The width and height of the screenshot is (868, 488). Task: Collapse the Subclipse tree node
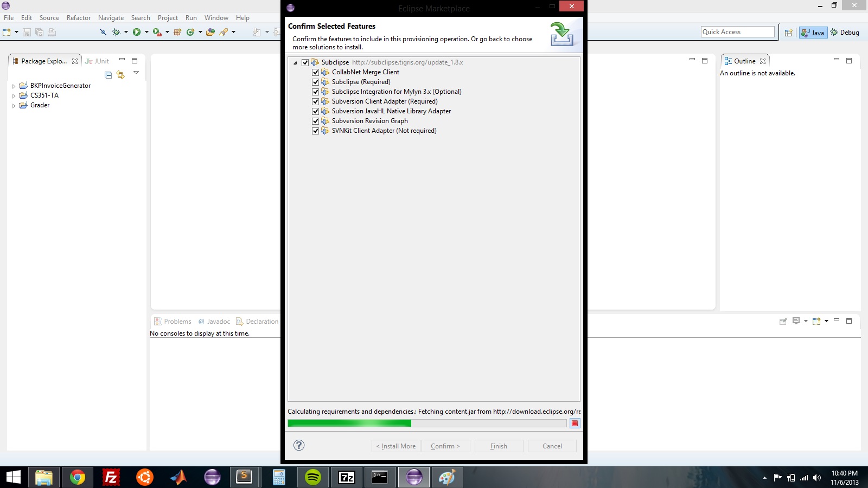[x=295, y=63]
